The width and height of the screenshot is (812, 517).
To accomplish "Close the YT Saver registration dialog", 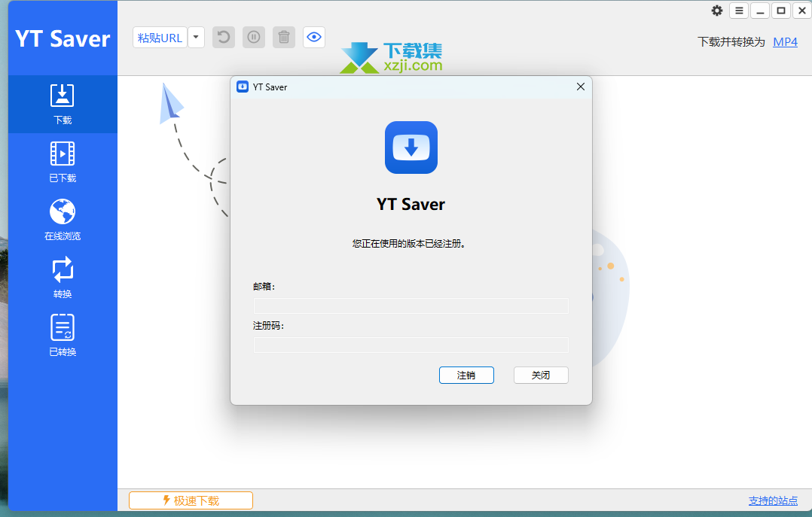I will (581, 87).
